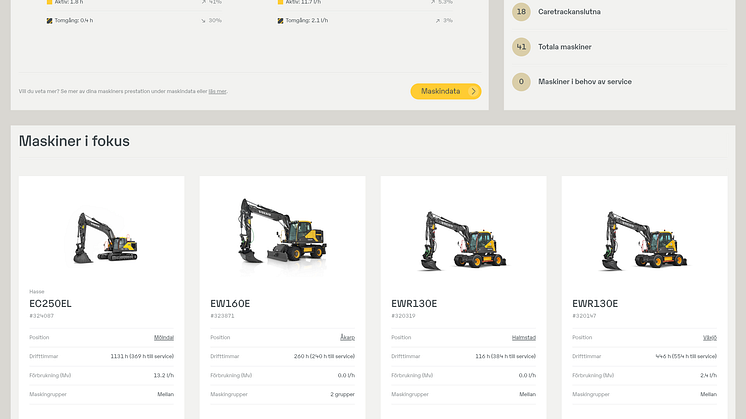This screenshot has height=419, width=746.
Task: Open the Maskindata button
Action: (x=446, y=91)
